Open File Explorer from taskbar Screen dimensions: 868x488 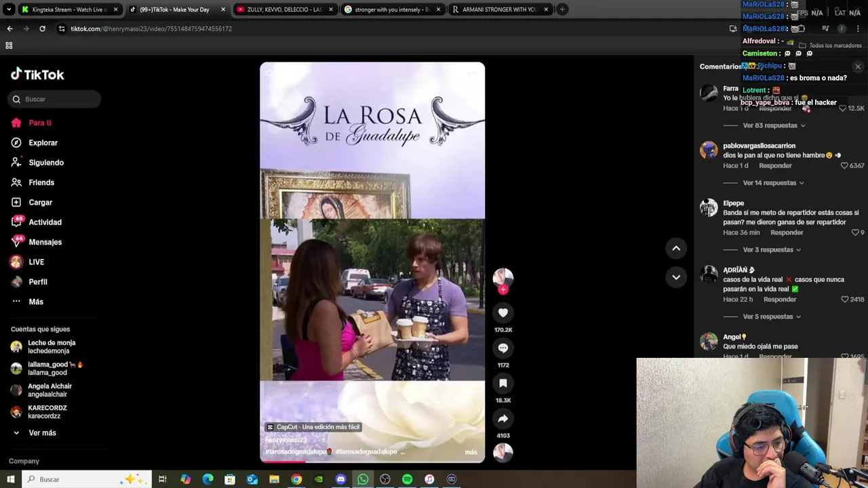tap(274, 479)
